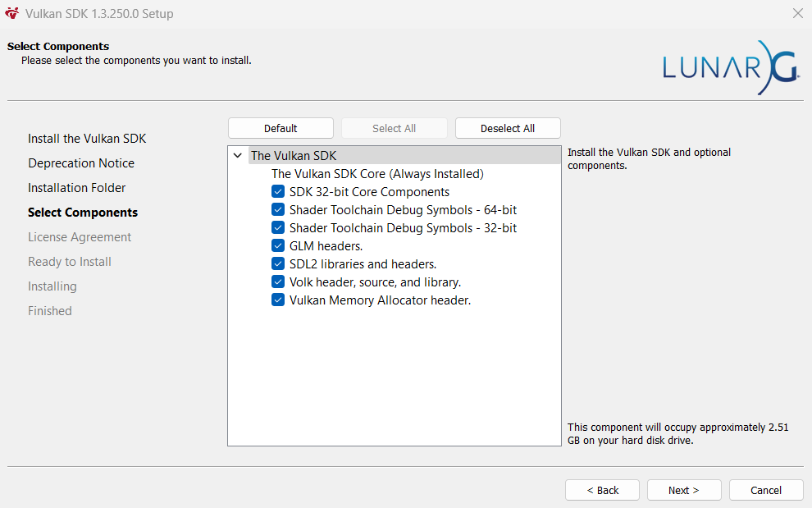The width and height of the screenshot is (812, 508).
Task: Click the Vulkan icon in title bar
Action: (11, 14)
